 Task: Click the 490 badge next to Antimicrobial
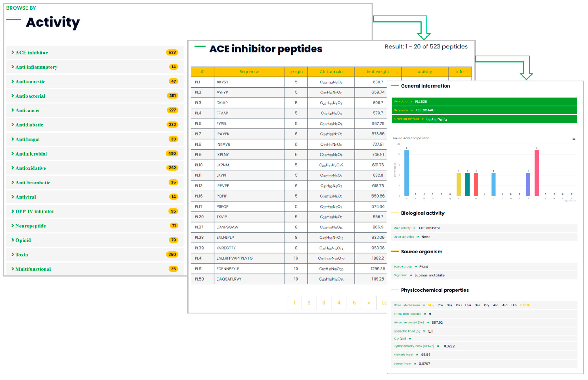(x=172, y=153)
